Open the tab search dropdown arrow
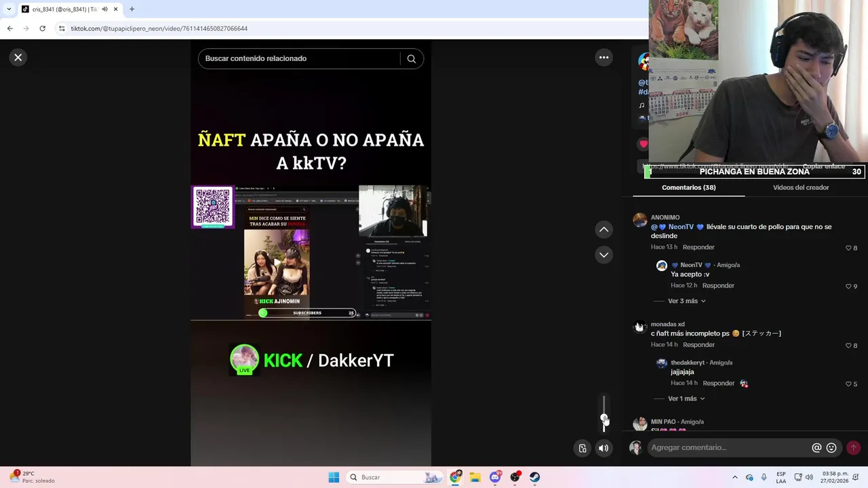The image size is (868, 488). coord(9,9)
